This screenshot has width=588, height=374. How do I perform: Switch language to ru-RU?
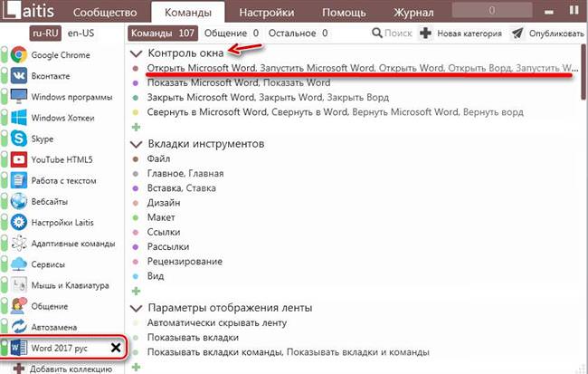coord(45,33)
